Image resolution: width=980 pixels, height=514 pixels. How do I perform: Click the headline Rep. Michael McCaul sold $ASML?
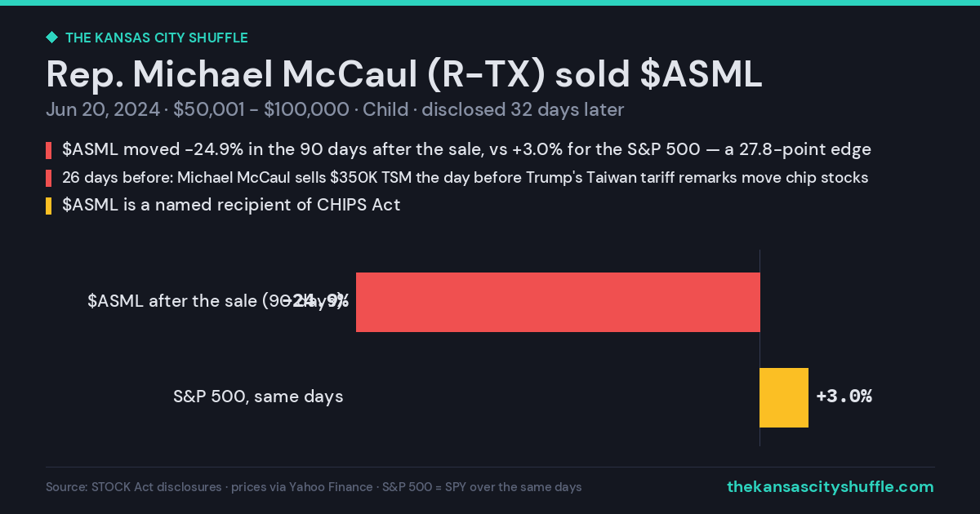pos(404,73)
